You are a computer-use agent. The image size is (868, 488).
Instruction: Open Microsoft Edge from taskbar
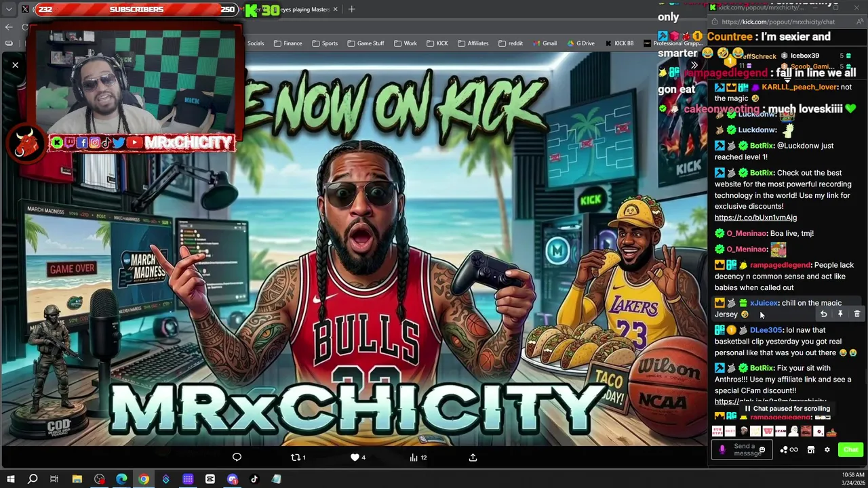coord(121,479)
